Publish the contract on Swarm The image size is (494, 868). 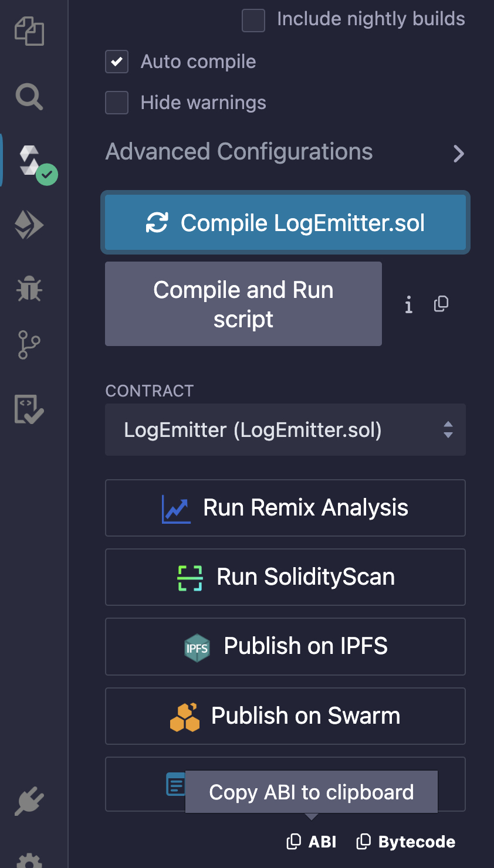(x=285, y=716)
